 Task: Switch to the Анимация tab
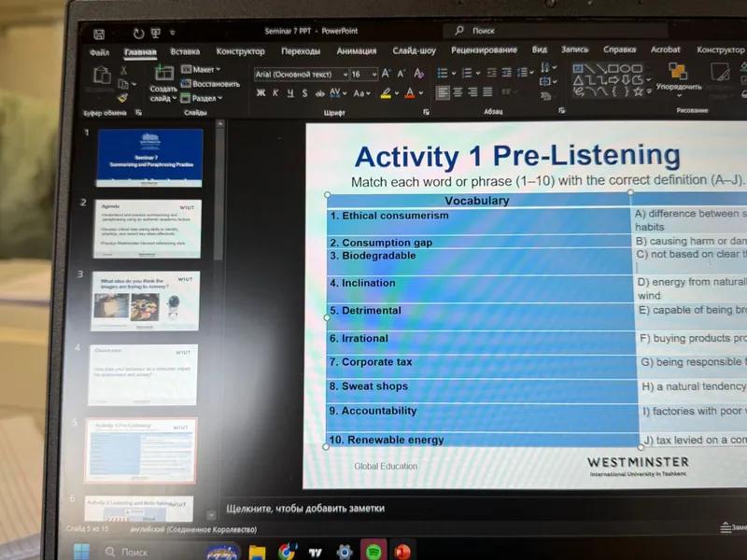[x=357, y=51]
